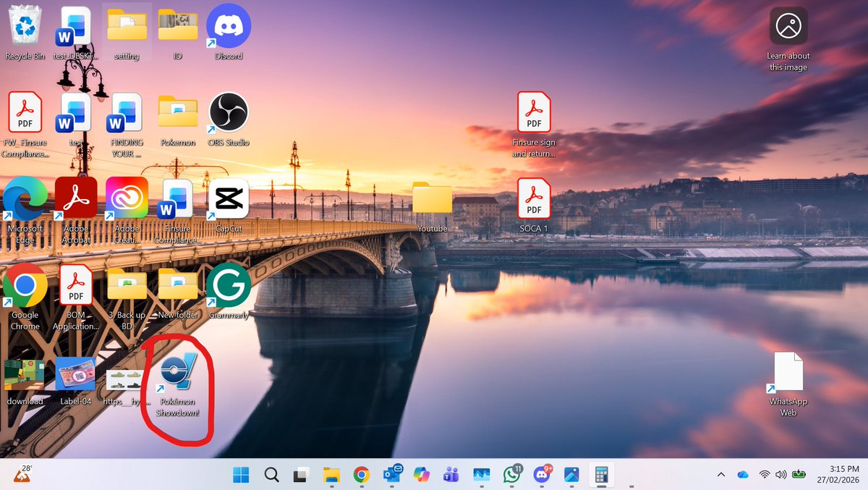Select the Adobe Acrobat desktop shortcut
Image resolution: width=868 pixels, height=490 pixels.
76,211
